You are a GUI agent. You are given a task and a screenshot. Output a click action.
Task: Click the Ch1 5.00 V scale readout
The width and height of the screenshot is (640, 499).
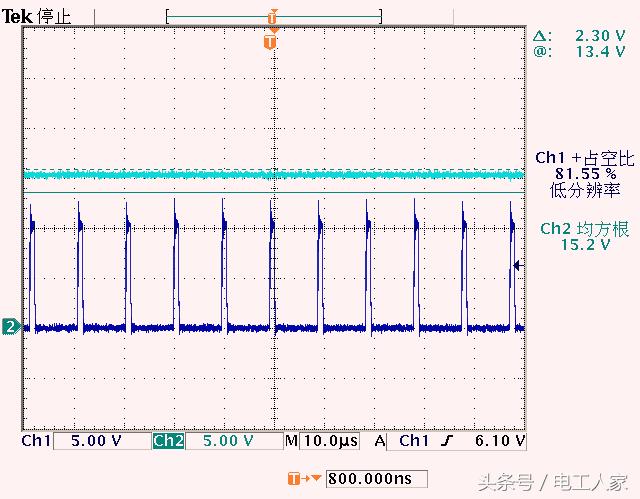96,441
